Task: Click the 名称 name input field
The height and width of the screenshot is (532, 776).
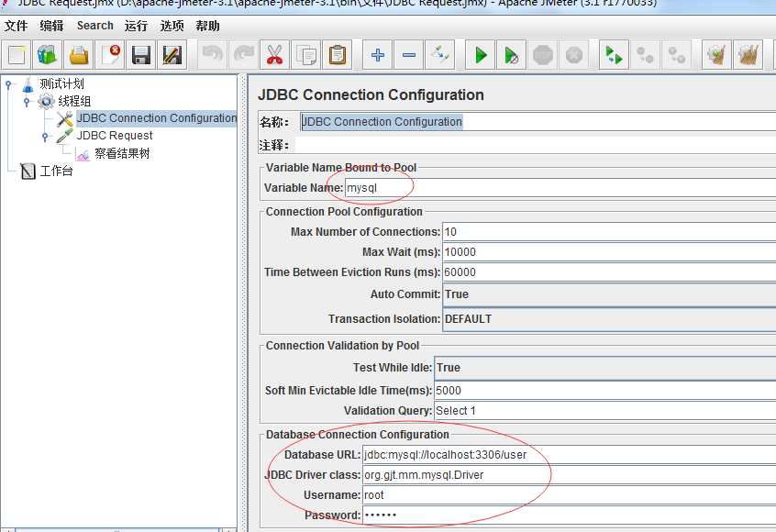Action: (x=538, y=122)
